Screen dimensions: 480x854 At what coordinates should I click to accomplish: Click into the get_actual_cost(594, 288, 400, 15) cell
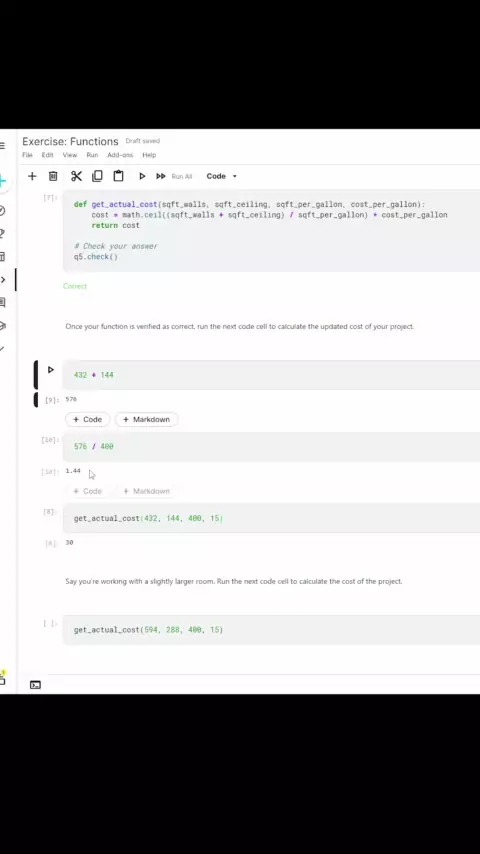click(271, 630)
